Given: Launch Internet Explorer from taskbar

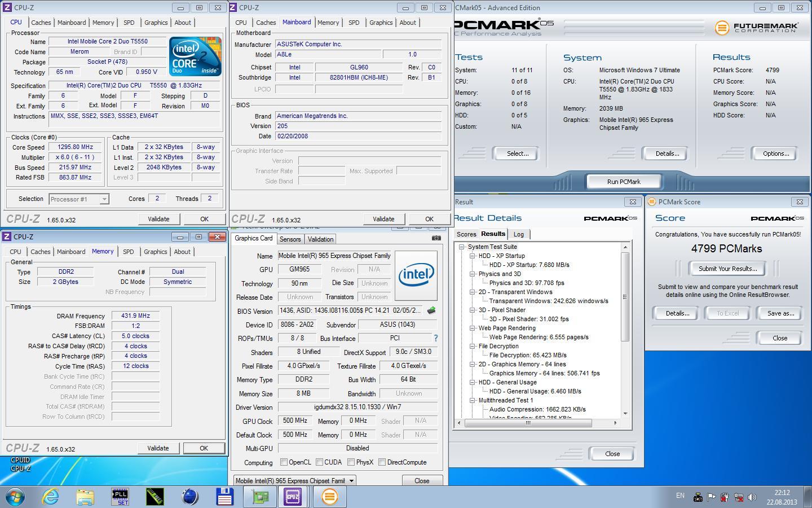Looking at the screenshot, I should 51,497.
